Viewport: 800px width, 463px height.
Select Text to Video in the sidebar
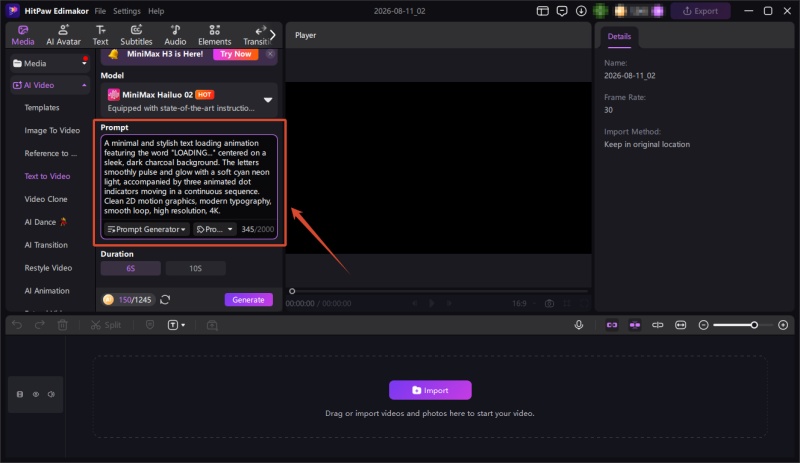(47, 176)
